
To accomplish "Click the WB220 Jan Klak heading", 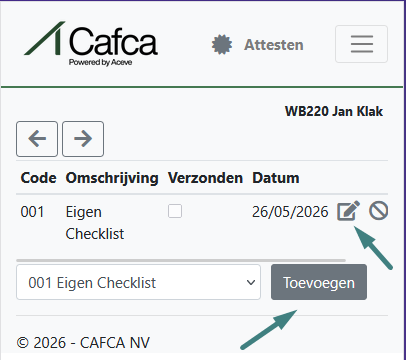I will 334,111.
